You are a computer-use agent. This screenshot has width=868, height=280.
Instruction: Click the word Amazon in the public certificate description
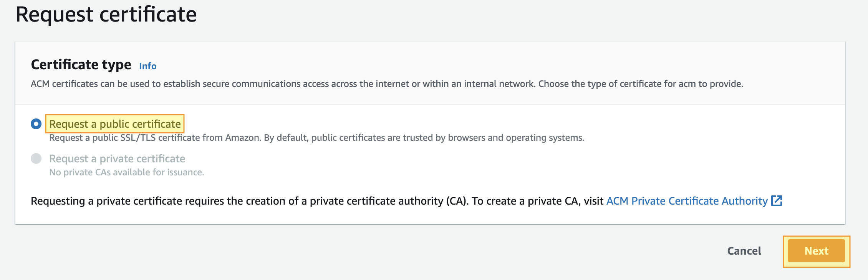point(243,138)
